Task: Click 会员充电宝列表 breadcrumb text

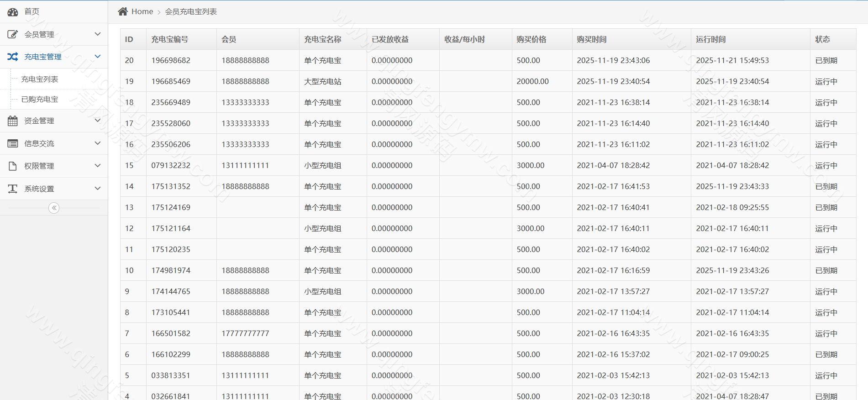Action: pyautogui.click(x=191, y=11)
